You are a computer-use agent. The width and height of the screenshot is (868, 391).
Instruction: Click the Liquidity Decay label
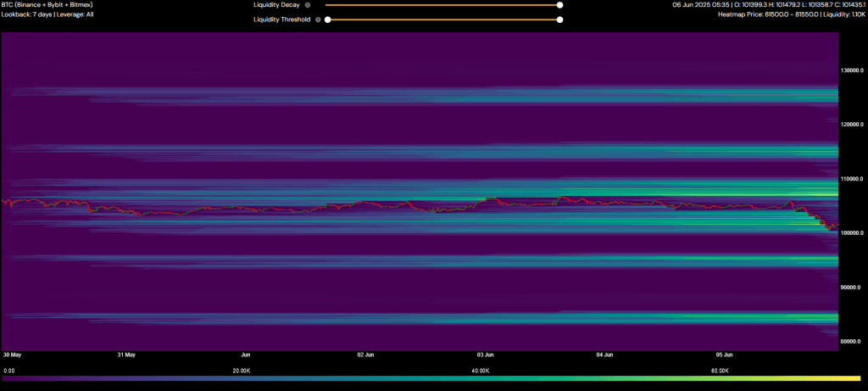coord(276,5)
